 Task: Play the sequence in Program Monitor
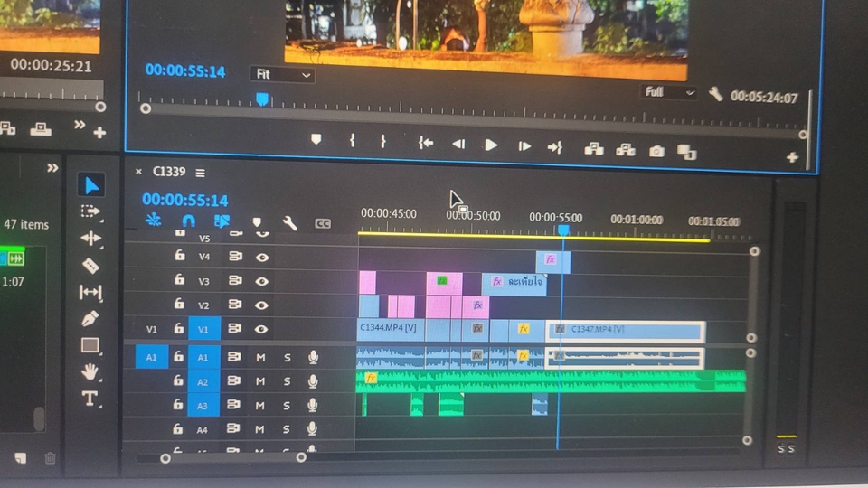click(x=491, y=145)
